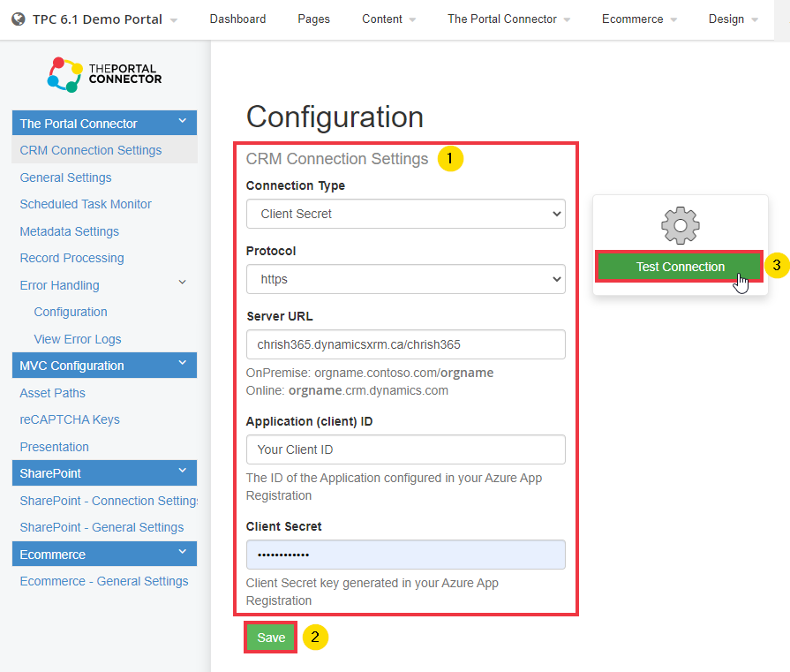This screenshot has width=790, height=672.
Task: Click the Server URL input field
Action: coord(405,344)
